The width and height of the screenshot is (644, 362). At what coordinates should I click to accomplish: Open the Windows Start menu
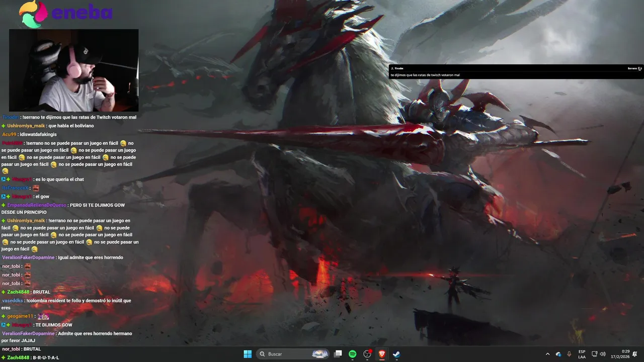click(x=248, y=354)
